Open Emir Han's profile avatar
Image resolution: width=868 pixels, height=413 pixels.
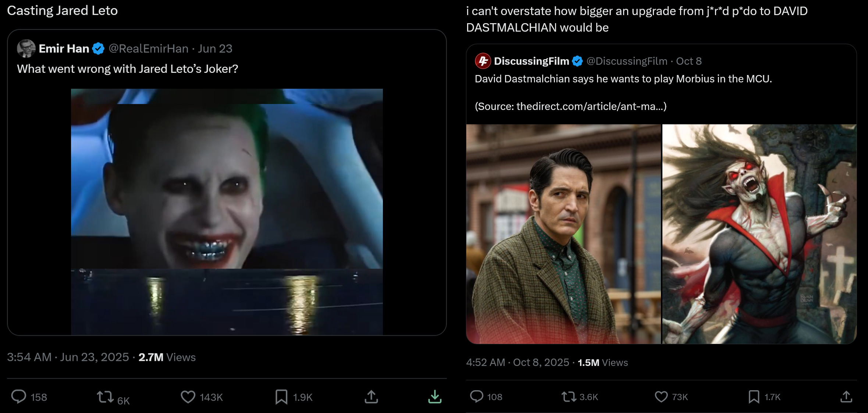[x=26, y=49]
